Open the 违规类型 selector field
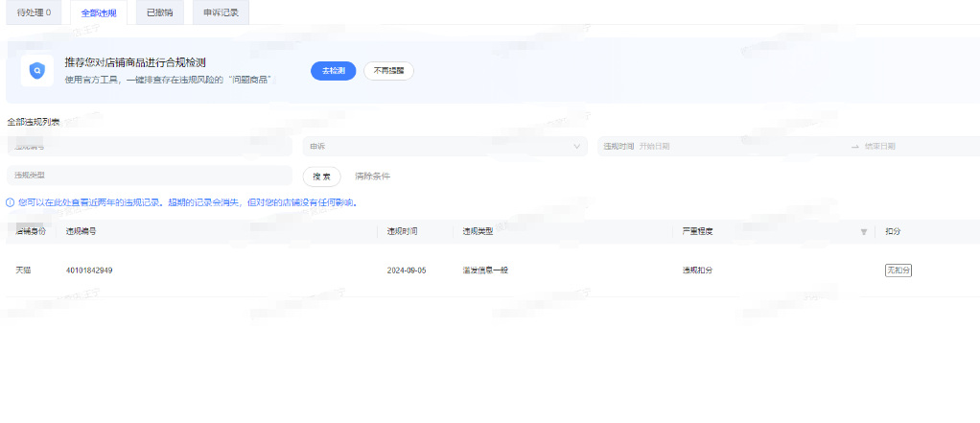Viewport: 980px width, 423px height. pyautogui.click(x=149, y=176)
